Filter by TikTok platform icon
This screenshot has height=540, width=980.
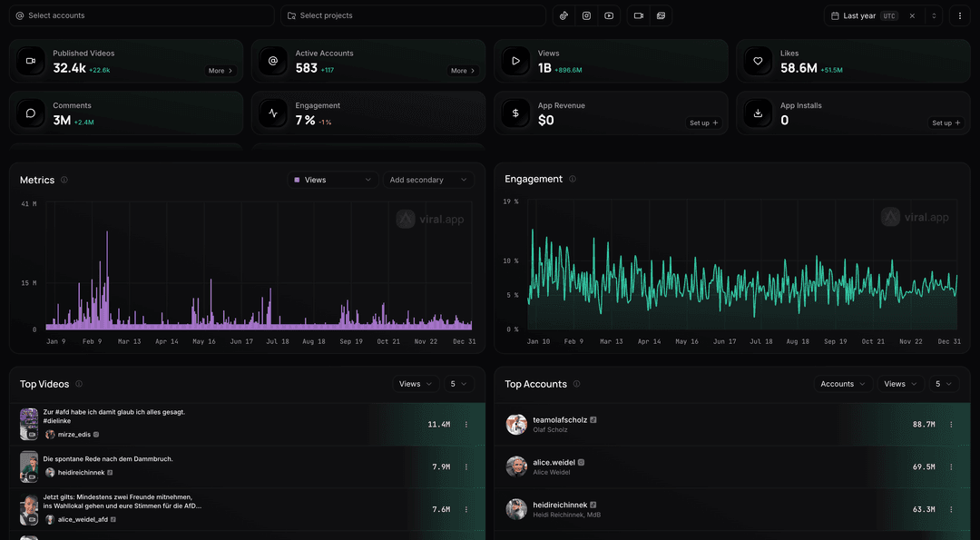[563, 15]
